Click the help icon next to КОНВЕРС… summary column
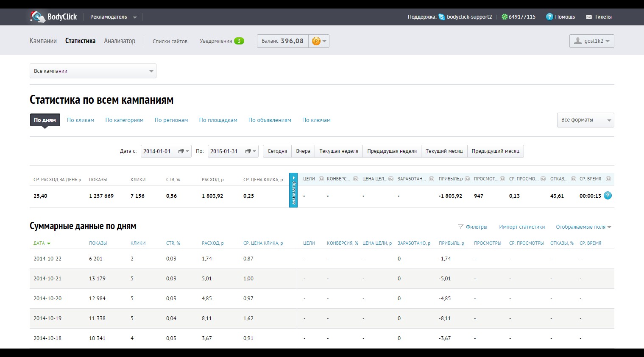Viewport: 644px width, 357px height. click(x=356, y=179)
